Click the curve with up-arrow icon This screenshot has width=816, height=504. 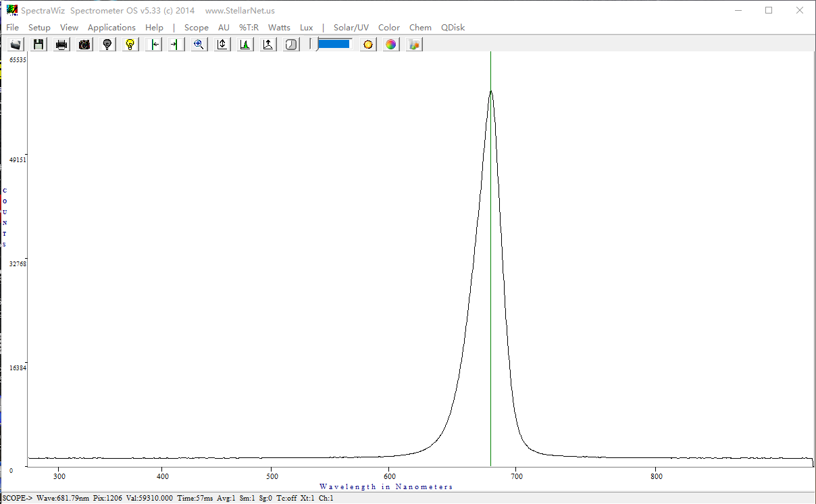pos(268,45)
